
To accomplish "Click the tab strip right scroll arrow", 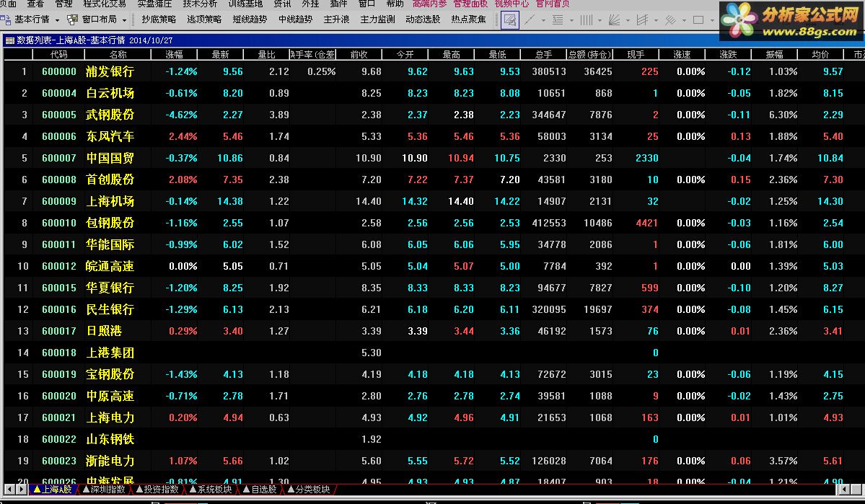I will pos(21,490).
